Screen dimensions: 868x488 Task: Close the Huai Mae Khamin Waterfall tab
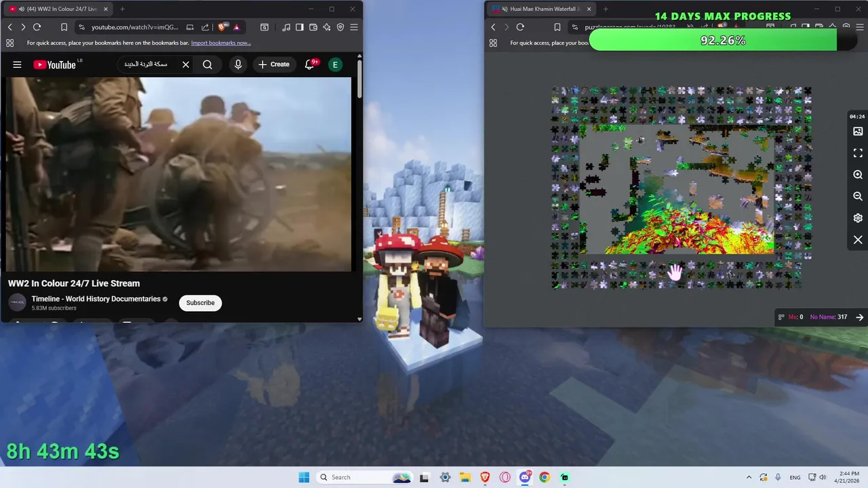click(x=589, y=9)
